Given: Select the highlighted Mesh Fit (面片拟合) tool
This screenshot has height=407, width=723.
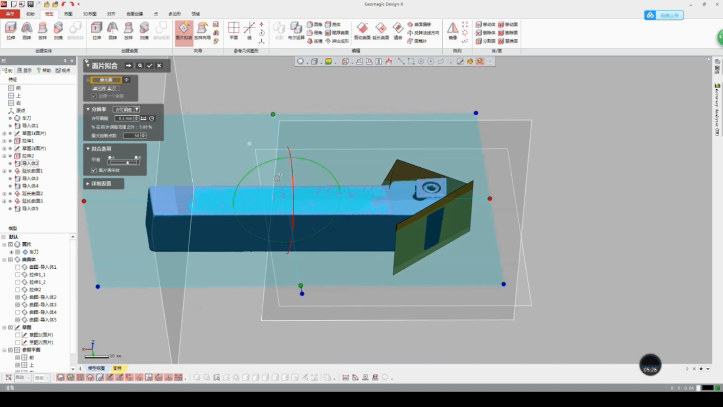Looking at the screenshot, I should [183, 32].
